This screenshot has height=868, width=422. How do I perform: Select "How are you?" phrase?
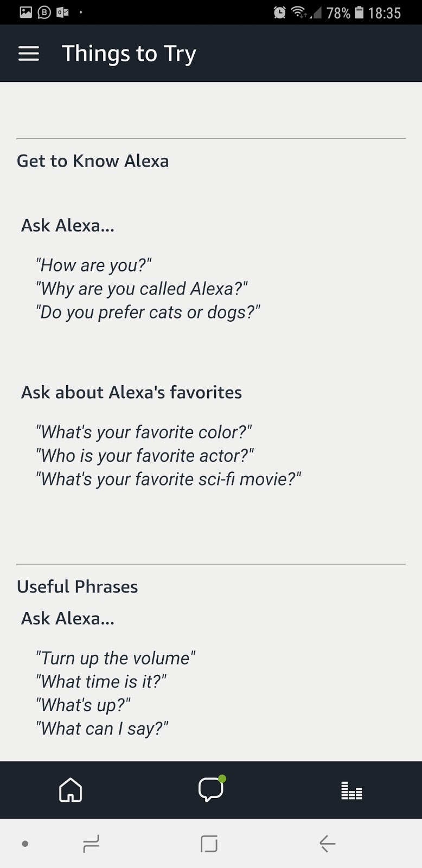coord(93,265)
